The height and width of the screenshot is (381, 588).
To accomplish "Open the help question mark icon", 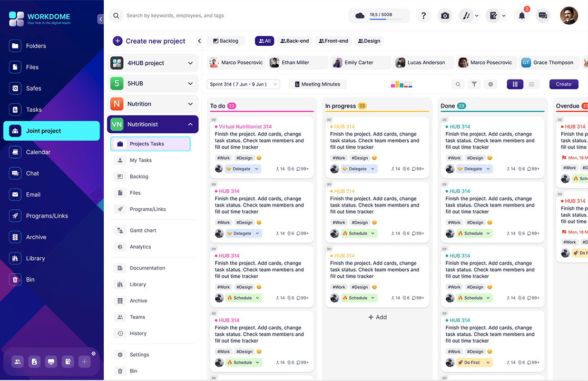I will [x=424, y=16].
